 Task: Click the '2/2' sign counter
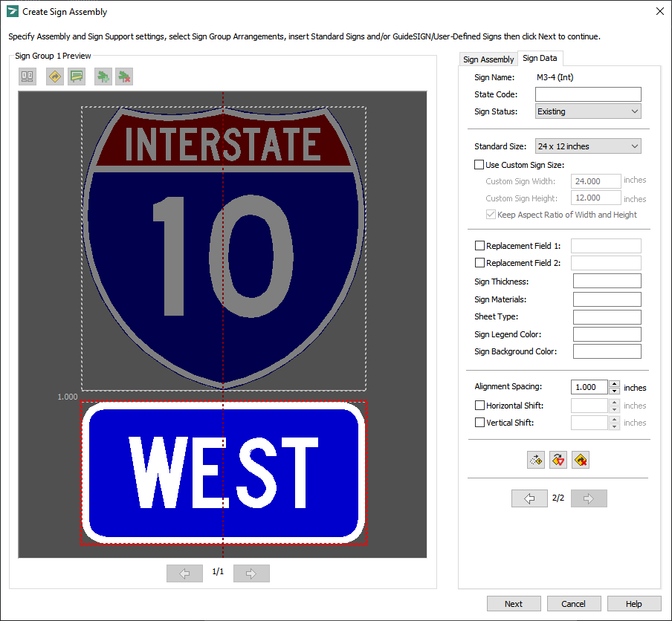[x=558, y=498]
